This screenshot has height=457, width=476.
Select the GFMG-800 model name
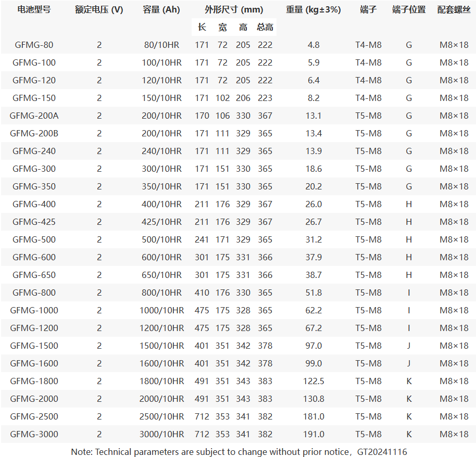pyautogui.click(x=34, y=293)
